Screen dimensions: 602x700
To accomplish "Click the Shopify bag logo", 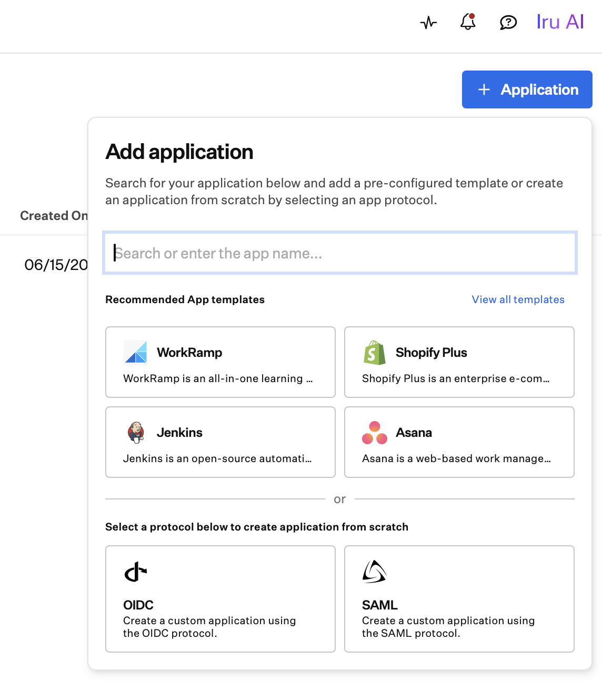I will (x=374, y=352).
